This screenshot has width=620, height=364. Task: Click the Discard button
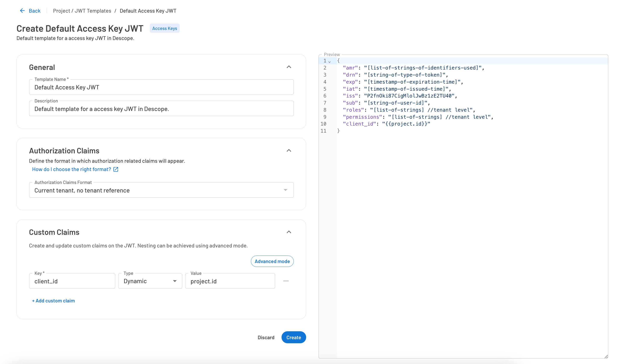point(266,337)
